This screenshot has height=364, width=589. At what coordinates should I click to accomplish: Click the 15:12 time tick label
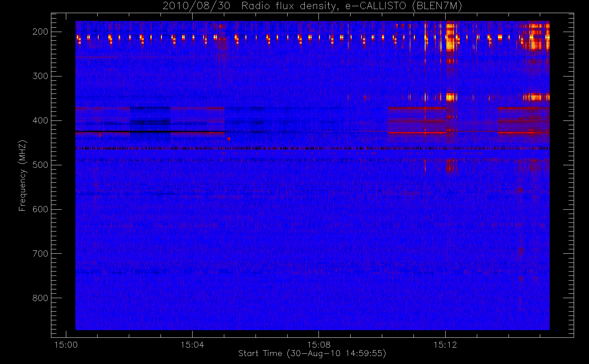coord(445,345)
